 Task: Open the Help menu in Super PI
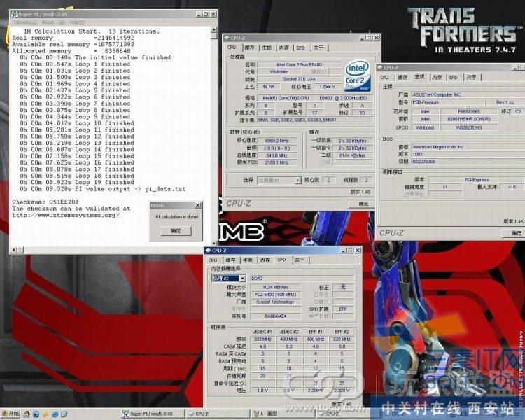[x=77, y=22]
